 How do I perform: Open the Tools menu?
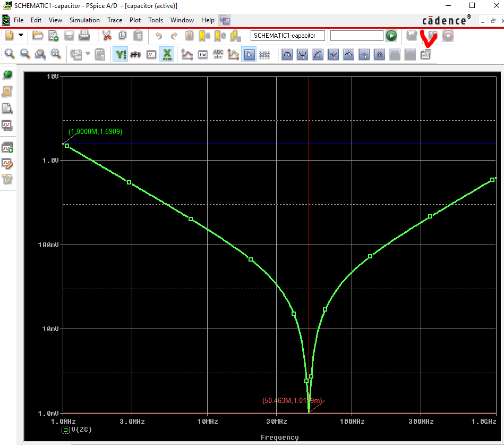(x=156, y=20)
